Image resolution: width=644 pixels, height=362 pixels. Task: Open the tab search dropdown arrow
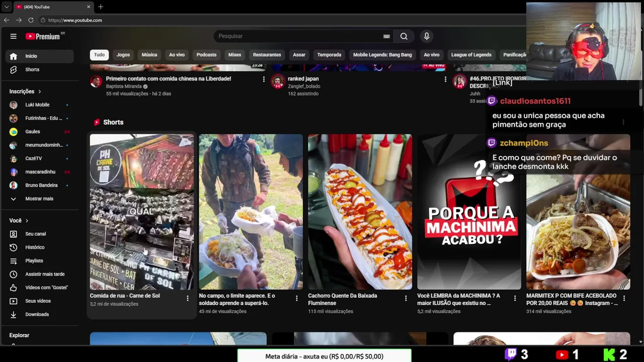point(6,7)
